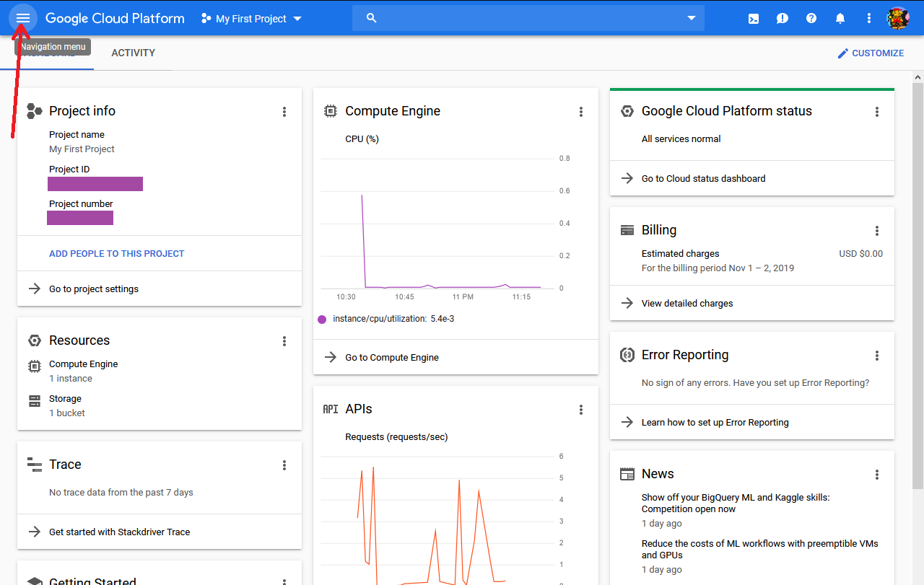The height and width of the screenshot is (585, 924).
Task: Click the Trace card icon
Action: point(35,465)
